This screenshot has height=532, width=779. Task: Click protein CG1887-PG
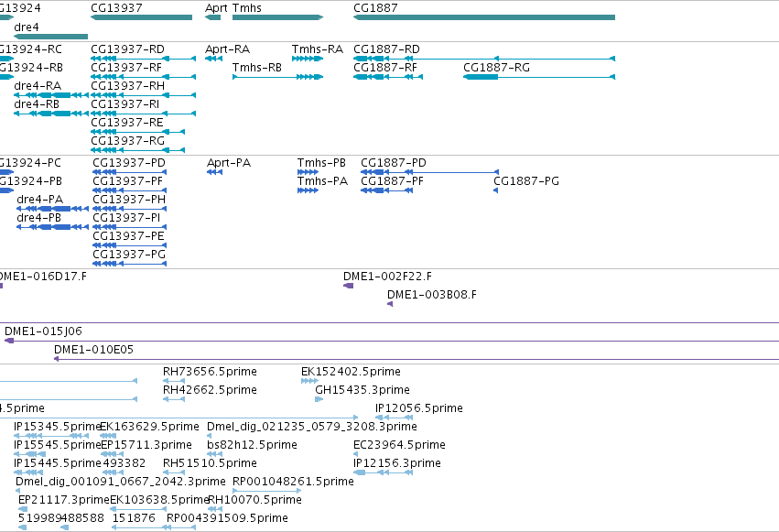[x=496, y=190]
